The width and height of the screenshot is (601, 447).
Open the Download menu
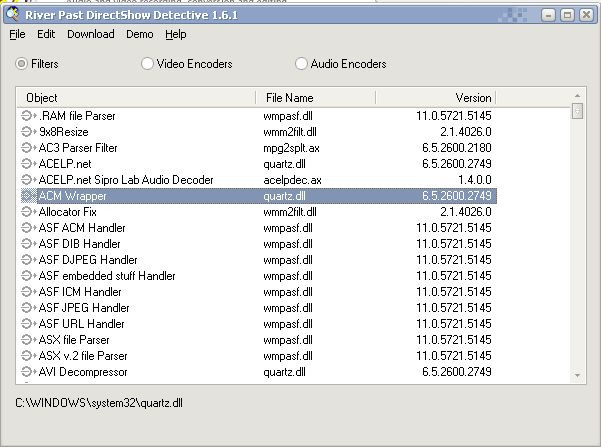pos(91,34)
